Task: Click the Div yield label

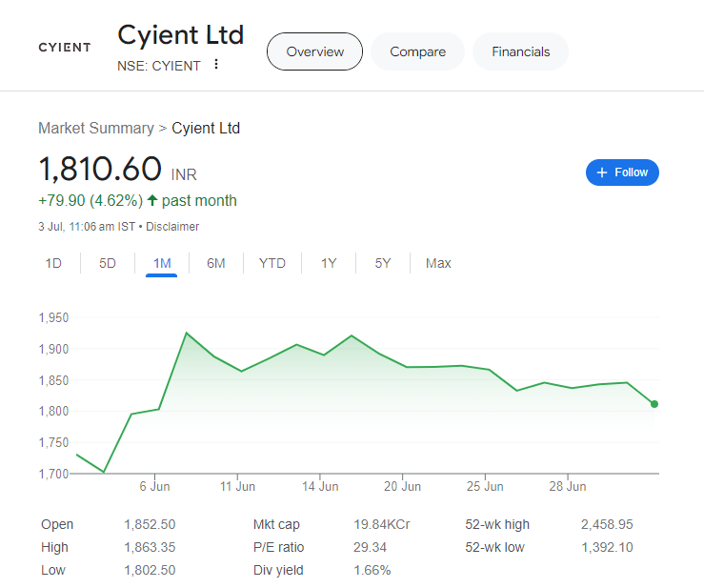Action: point(278,571)
